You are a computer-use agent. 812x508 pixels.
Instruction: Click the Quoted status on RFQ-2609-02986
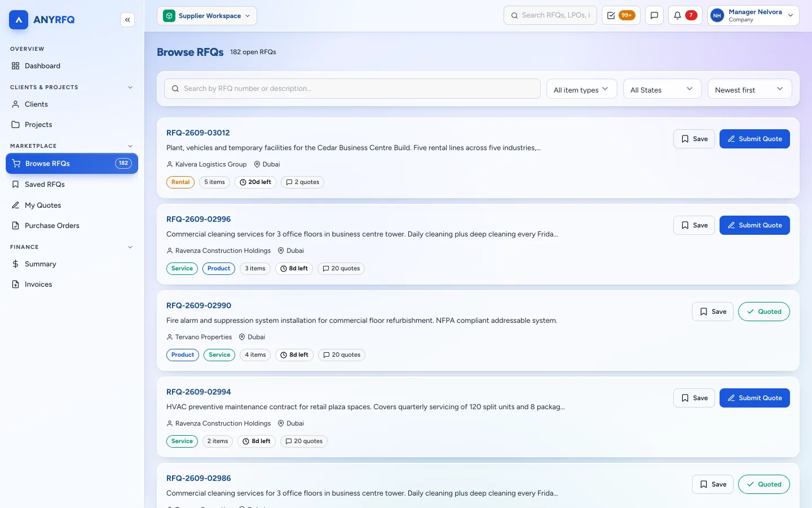764,484
